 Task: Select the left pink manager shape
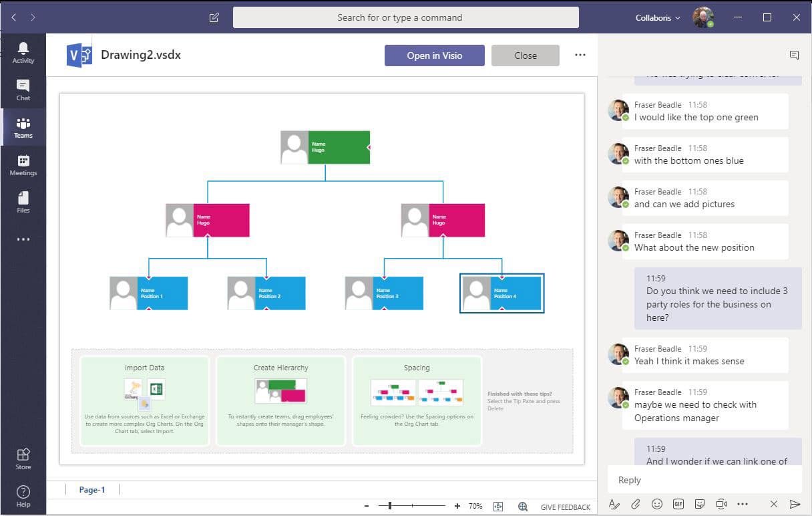208,220
